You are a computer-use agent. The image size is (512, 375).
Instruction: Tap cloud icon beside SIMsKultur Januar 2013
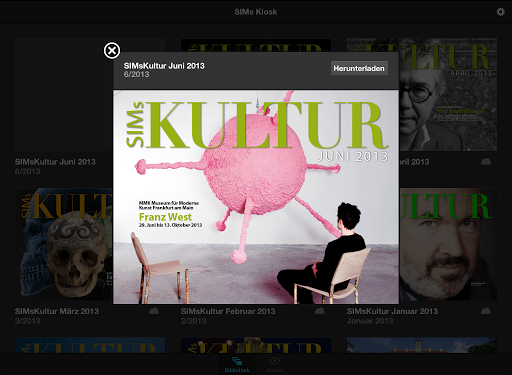(x=486, y=311)
